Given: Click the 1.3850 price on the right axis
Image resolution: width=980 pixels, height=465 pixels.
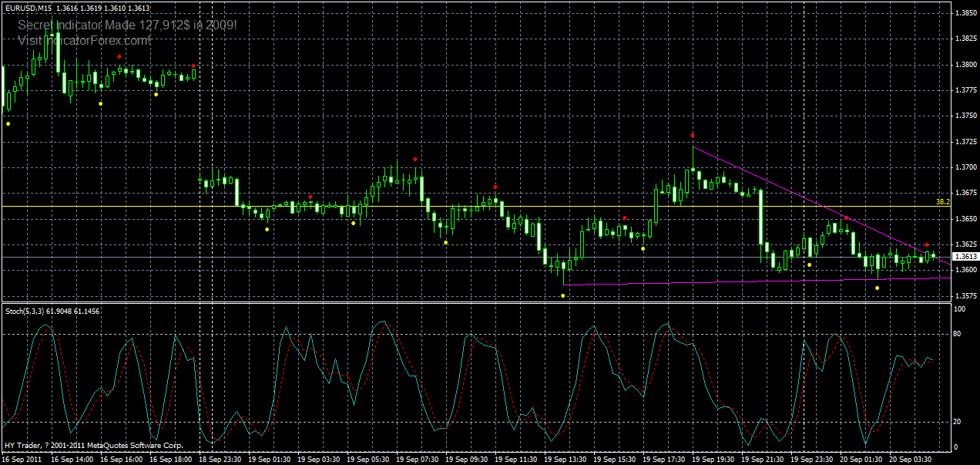Looking at the screenshot, I should click(963, 13).
